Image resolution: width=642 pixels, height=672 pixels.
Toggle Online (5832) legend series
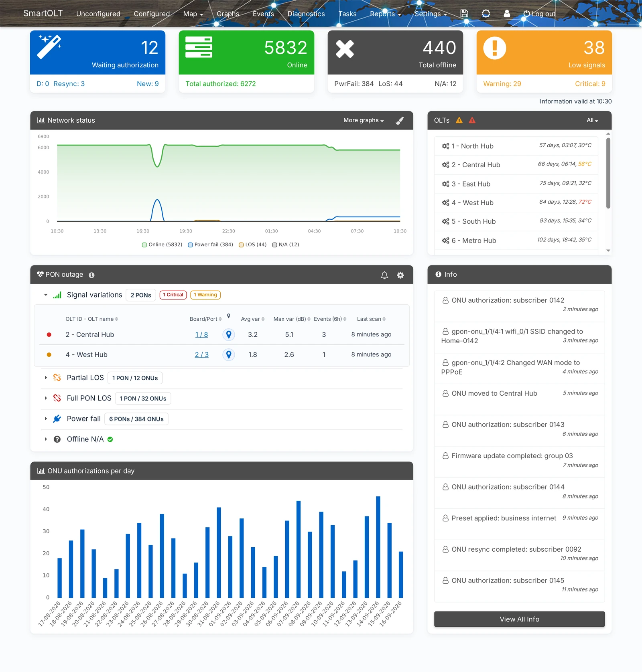coord(162,245)
